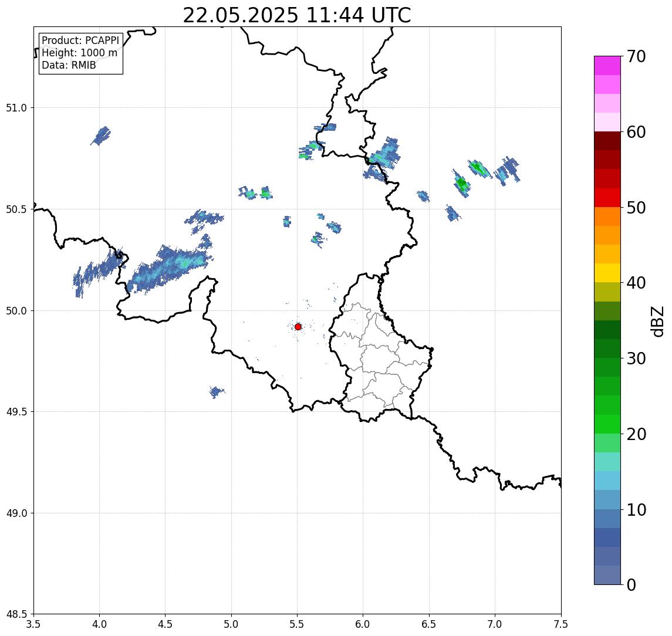The image size is (672, 636).
Task: Click the longitude tick label '6.0'
Action: (x=363, y=624)
